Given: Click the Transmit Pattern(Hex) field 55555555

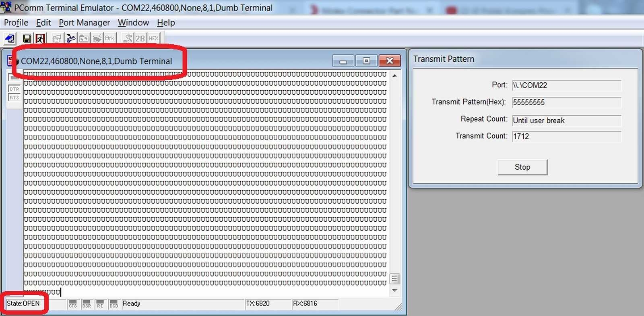Looking at the screenshot, I should tap(567, 102).
